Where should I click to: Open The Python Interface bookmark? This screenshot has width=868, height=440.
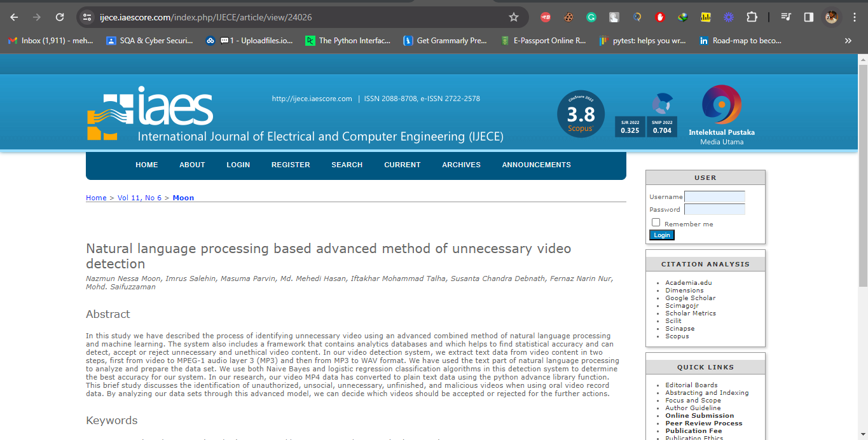[x=348, y=41]
